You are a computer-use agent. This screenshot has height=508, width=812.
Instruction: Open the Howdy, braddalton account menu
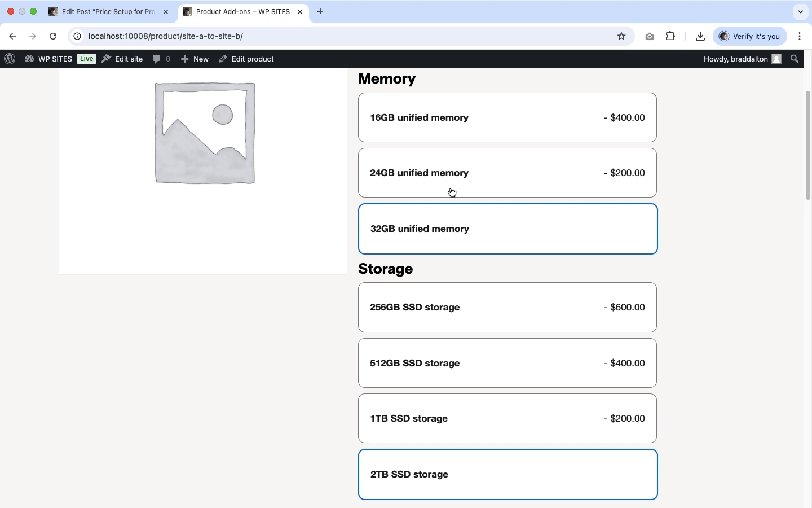[x=742, y=59]
